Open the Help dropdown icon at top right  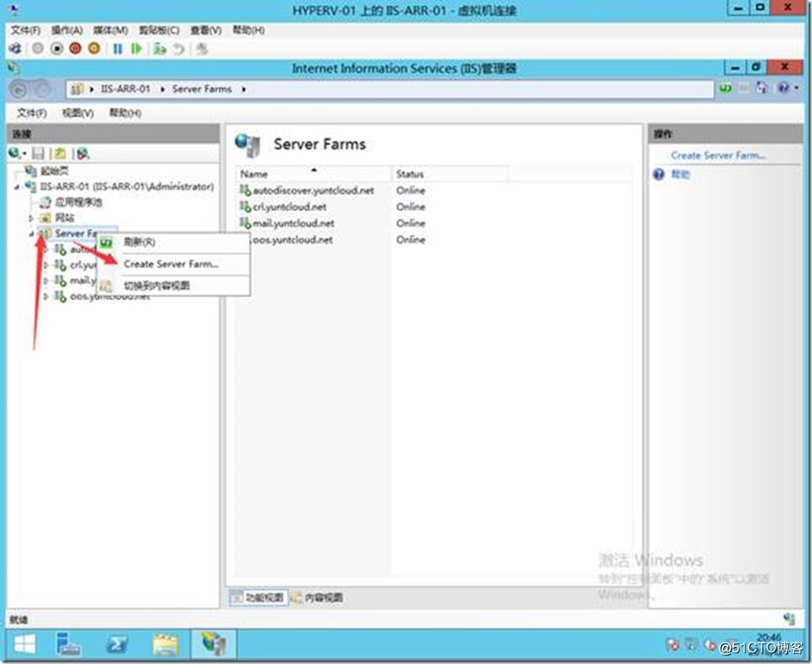click(x=787, y=88)
